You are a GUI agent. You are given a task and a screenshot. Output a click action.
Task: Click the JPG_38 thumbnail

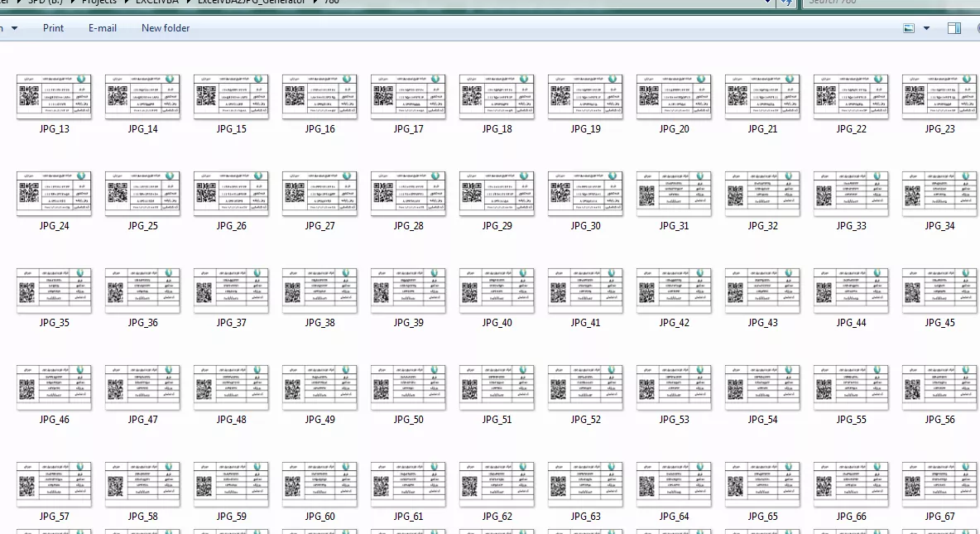click(320, 290)
